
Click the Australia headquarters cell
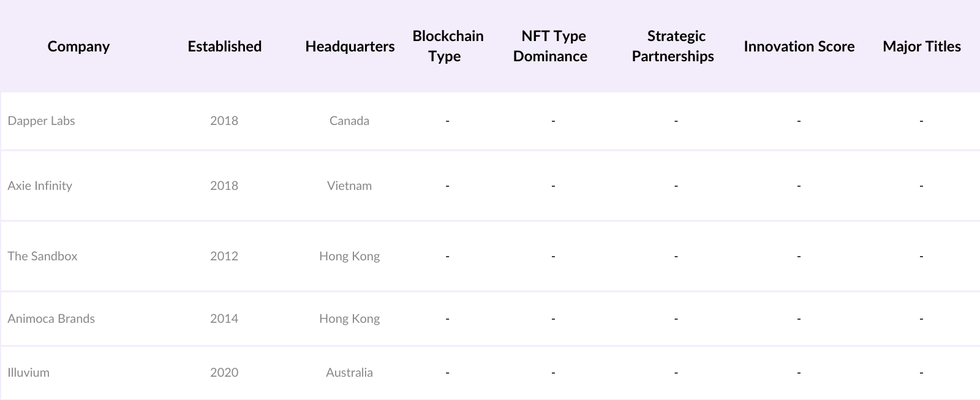(x=349, y=372)
